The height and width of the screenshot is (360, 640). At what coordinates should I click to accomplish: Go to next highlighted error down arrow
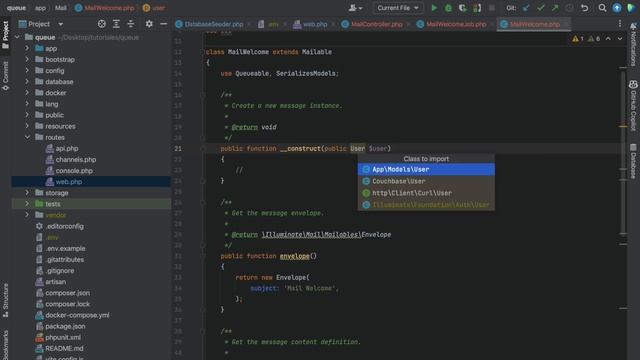[620, 39]
